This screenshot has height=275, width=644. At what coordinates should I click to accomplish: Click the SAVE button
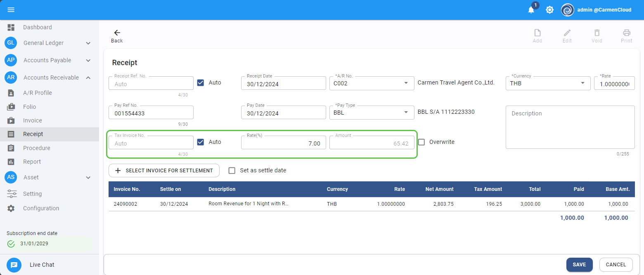(579, 265)
